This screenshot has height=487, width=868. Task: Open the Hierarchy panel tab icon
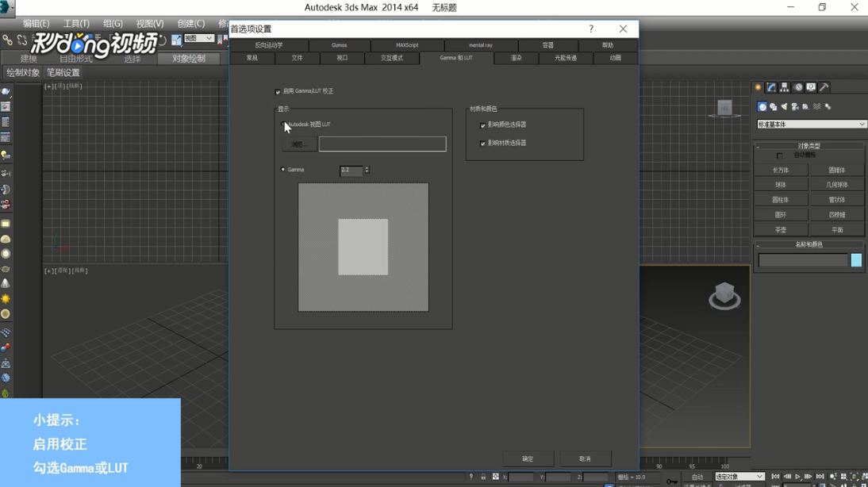coord(785,87)
